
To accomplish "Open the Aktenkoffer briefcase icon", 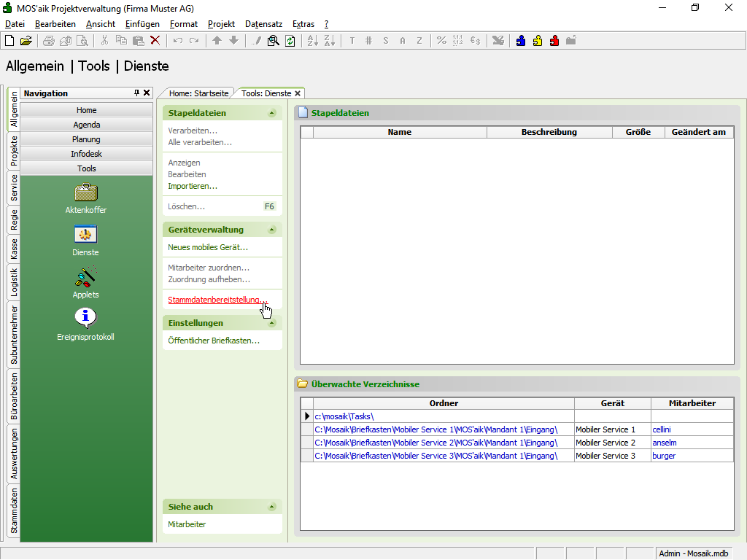I will (x=86, y=192).
